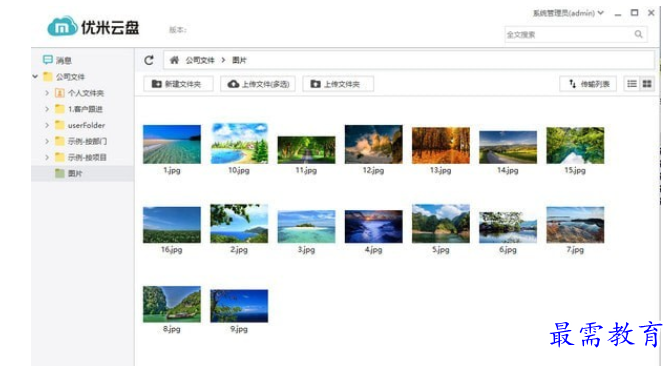Viewport: 671px width, 366px height.
Task: Go to home via breadcrumb house icon
Action: pos(174,60)
